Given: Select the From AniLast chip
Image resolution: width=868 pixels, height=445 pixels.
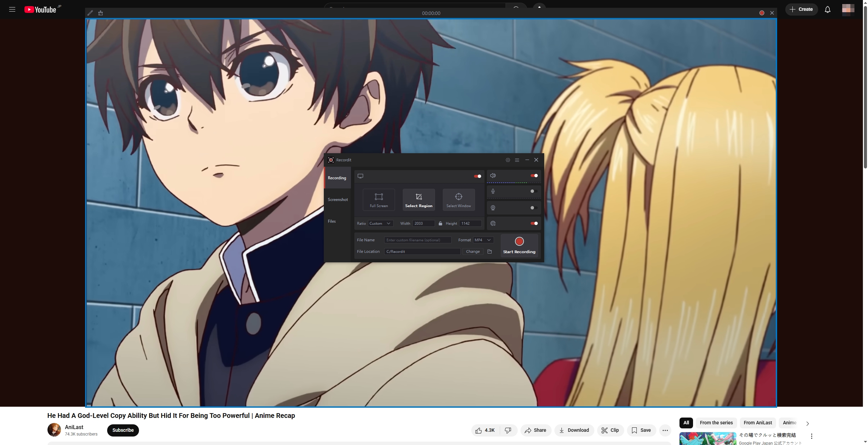Looking at the screenshot, I should (758, 423).
